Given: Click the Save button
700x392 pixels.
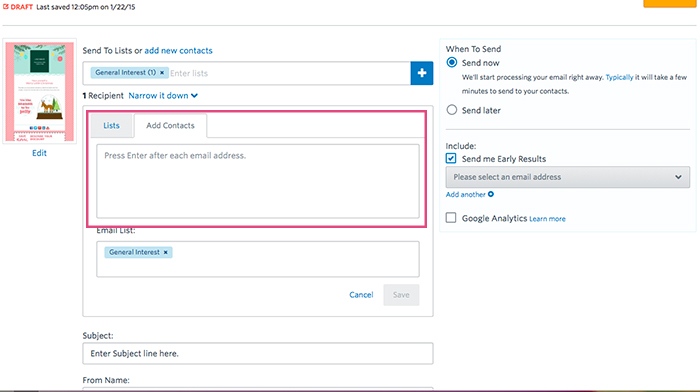Looking at the screenshot, I should (401, 295).
